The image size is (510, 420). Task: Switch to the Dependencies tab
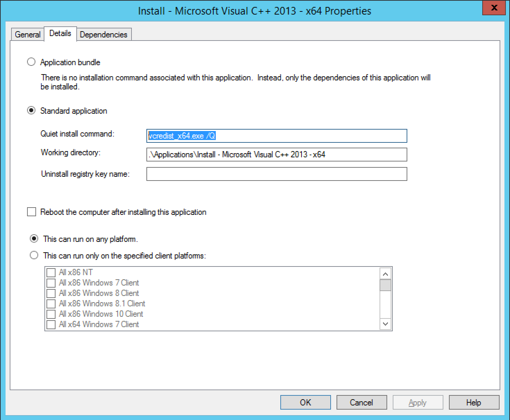coord(104,34)
